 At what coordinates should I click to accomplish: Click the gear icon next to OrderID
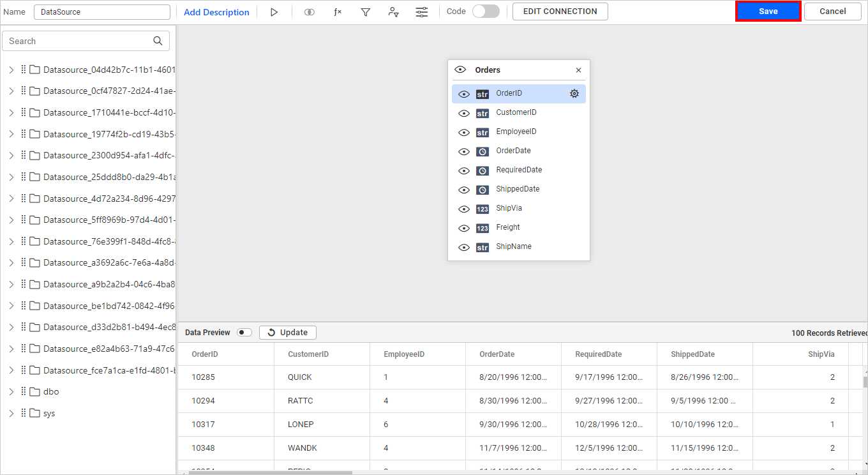tap(574, 94)
